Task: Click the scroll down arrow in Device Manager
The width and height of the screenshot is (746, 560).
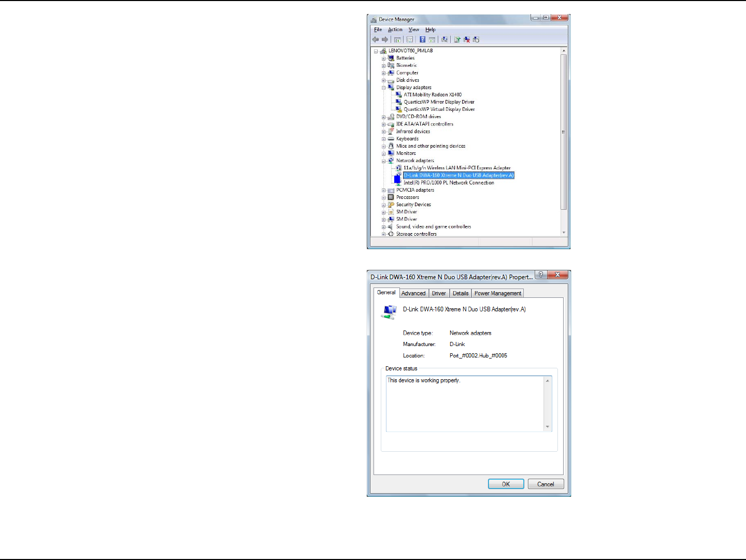Action: click(x=564, y=233)
